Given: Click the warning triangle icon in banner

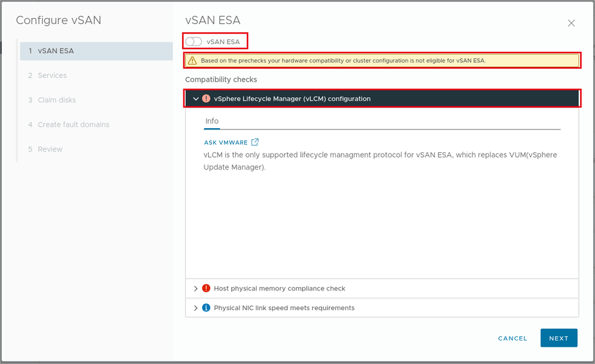Looking at the screenshot, I should click(192, 61).
